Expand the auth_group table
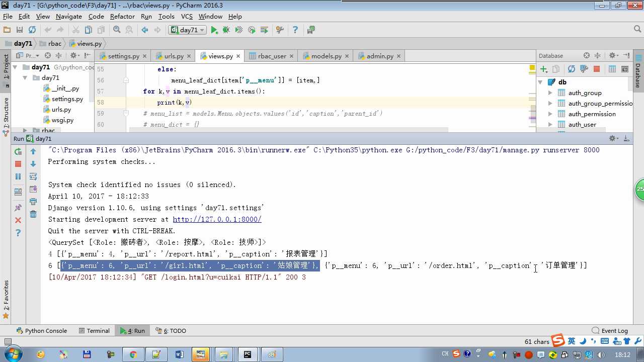Screen dimensions: 644x362 click(550, 93)
